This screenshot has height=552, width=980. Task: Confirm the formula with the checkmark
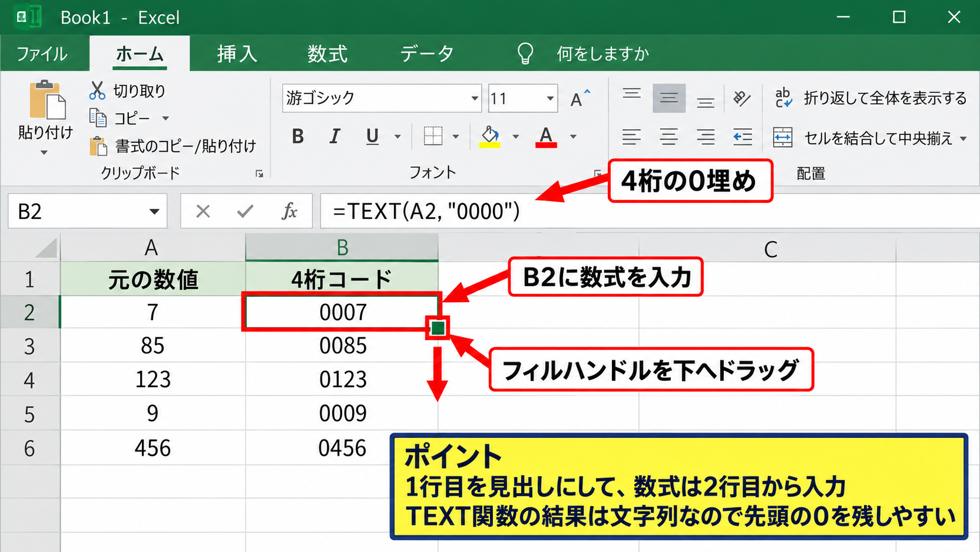pos(245,211)
